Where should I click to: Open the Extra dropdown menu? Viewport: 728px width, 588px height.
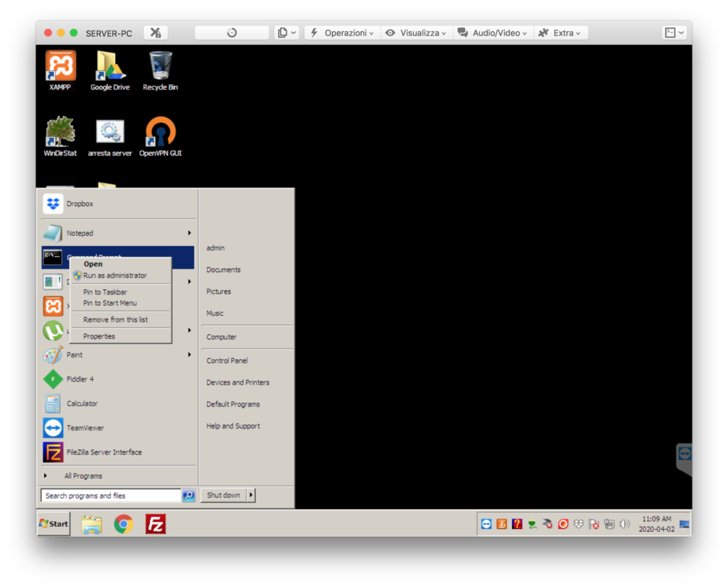pos(560,33)
